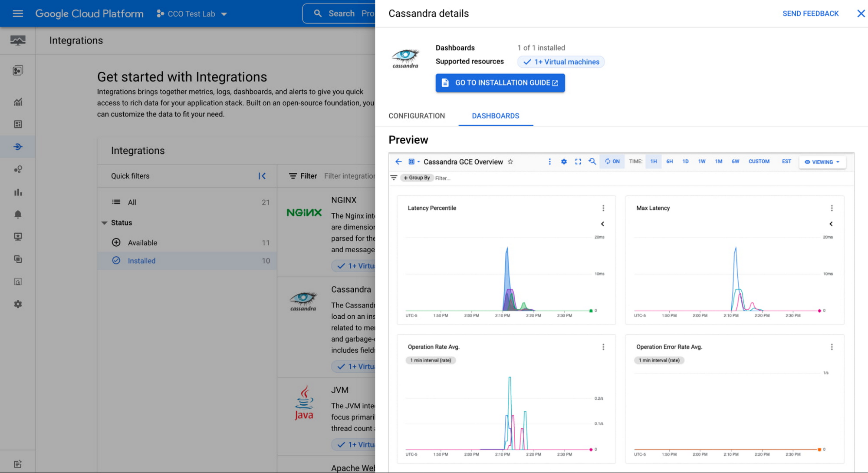Click GO TO INSTALLATION GUIDE button
868x473 pixels.
500,83
